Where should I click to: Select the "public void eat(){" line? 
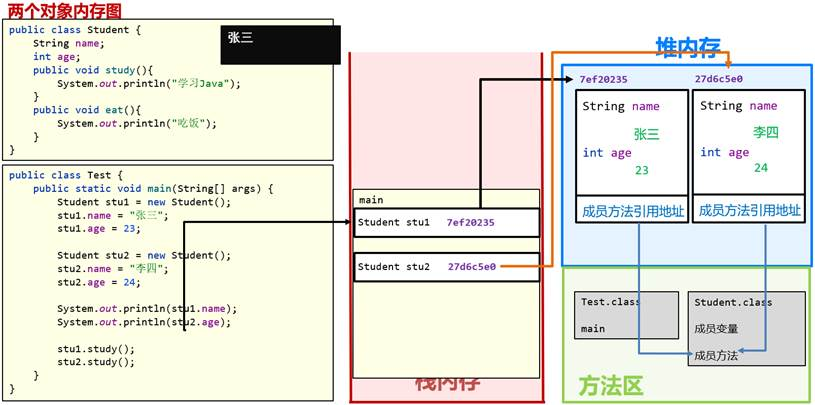tap(87, 110)
